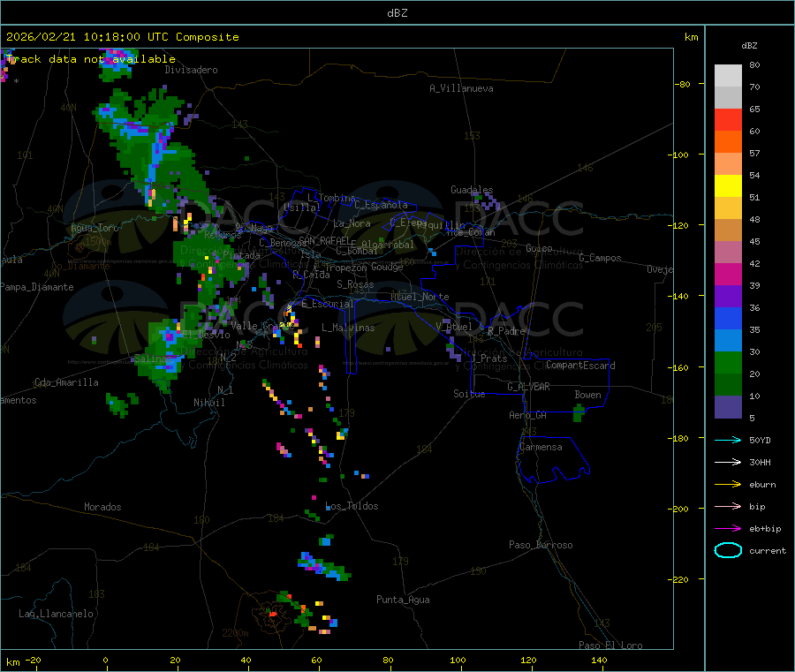The width and height of the screenshot is (795, 672).
Task: Click the Salinas place label
Action: point(153,359)
